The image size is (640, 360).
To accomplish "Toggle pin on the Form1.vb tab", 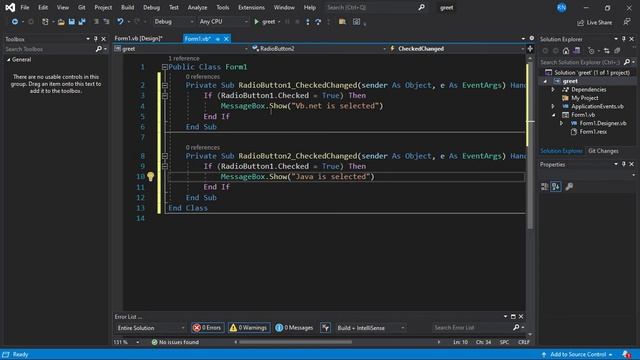I will point(218,39).
